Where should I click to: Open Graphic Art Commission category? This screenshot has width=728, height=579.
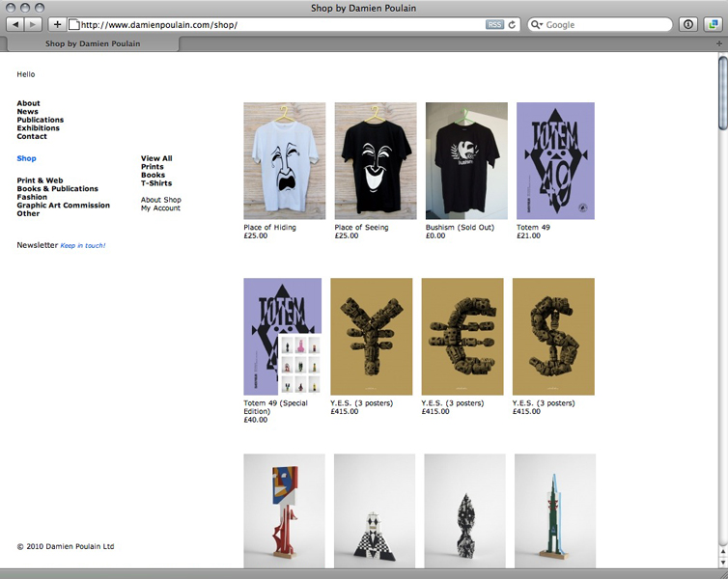click(63, 205)
